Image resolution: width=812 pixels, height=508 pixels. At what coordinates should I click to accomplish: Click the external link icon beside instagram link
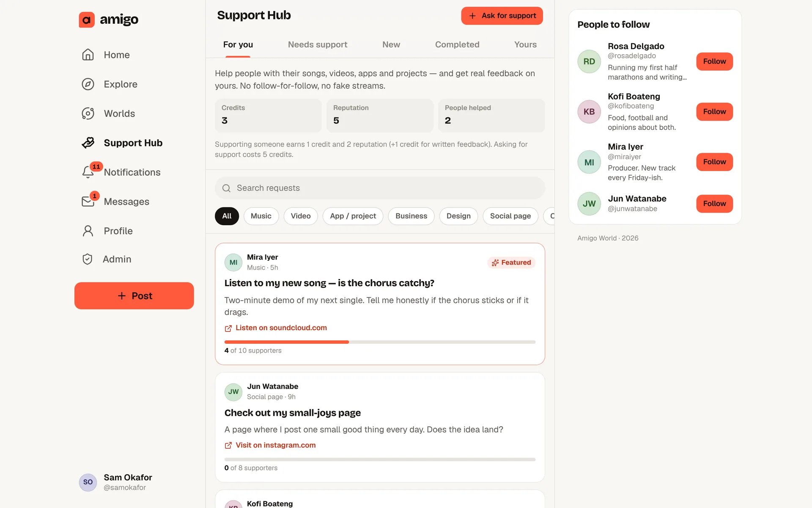coord(228,445)
